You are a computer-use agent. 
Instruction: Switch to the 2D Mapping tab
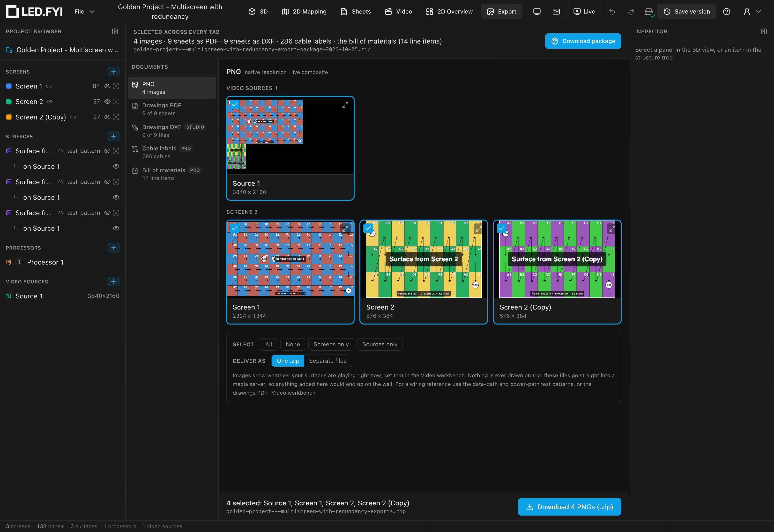pyautogui.click(x=304, y=12)
